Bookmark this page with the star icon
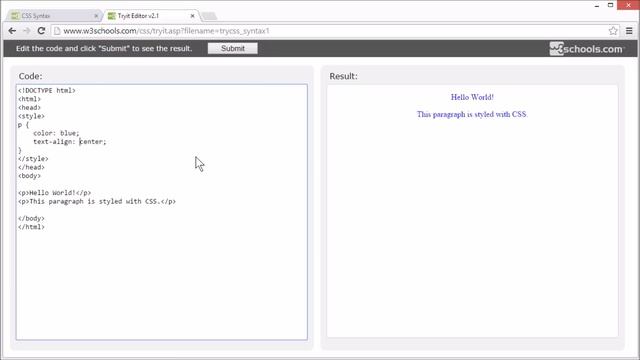 pos(613,31)
